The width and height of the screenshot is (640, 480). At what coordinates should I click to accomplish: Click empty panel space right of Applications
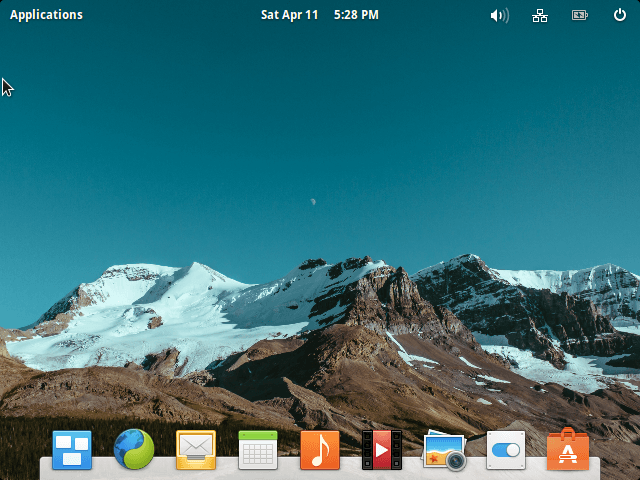(x=170, y=15)
